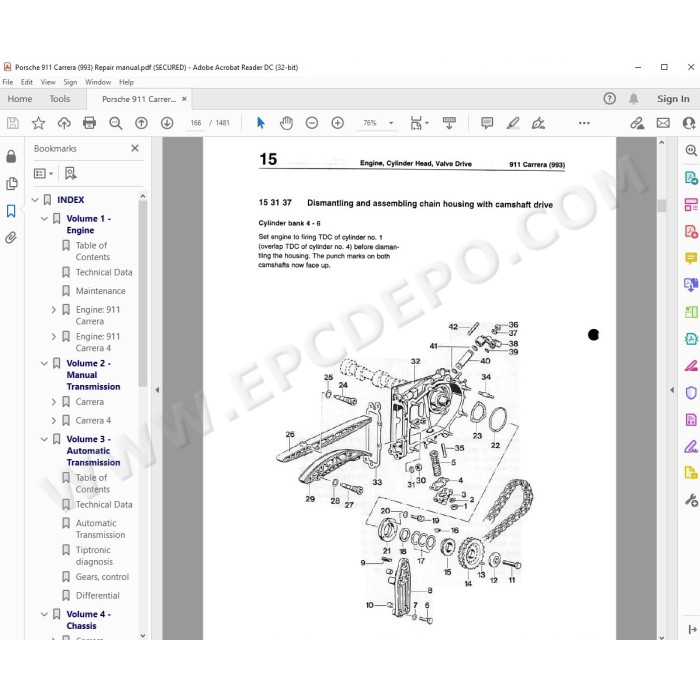Viewport: 700px width, 700px height.
Task: Collapse Volume 3 - Automatic Transmission
Action: click(44, 439)
